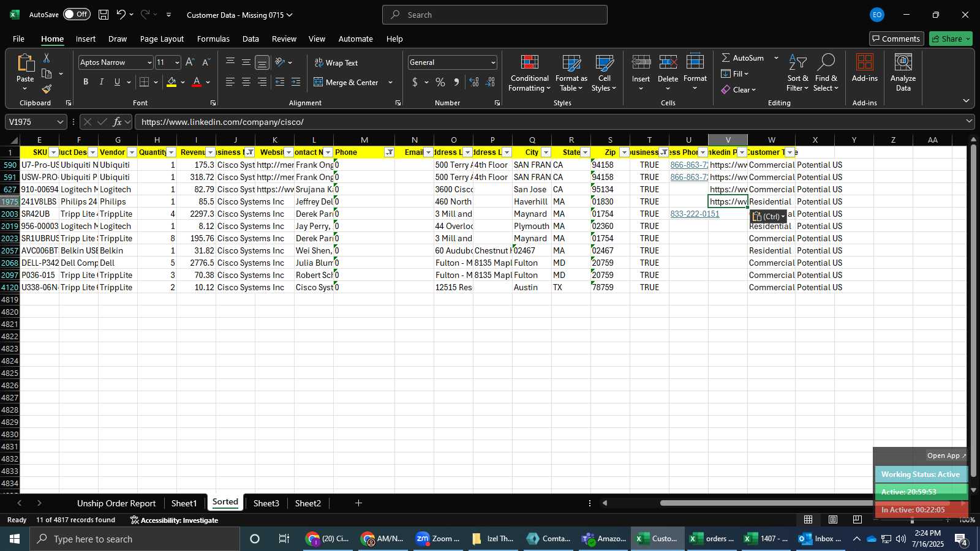The height and width of the screenshot is (551, 980).
Task: Click the Save icon
Action: (104, 15)
